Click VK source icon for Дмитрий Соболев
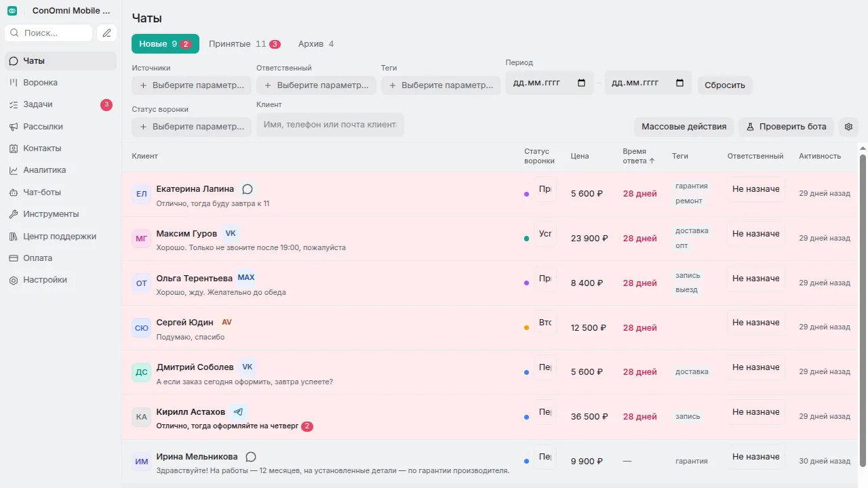868x488 pixels. 248,367
